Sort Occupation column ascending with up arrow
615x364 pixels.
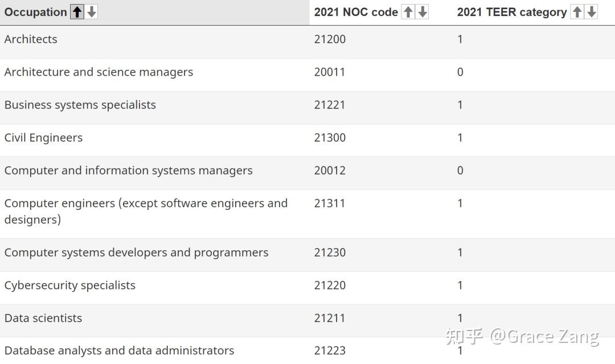point(77,12)
